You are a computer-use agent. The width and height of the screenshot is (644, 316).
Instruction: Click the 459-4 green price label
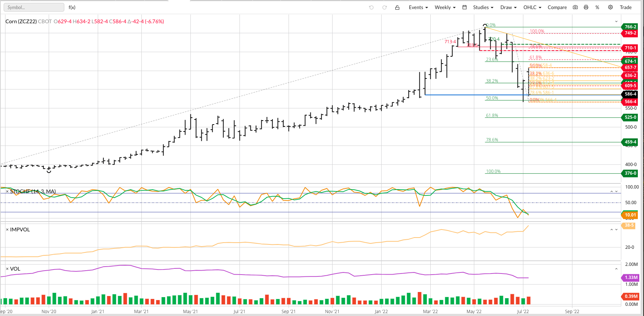pos(630,142)
